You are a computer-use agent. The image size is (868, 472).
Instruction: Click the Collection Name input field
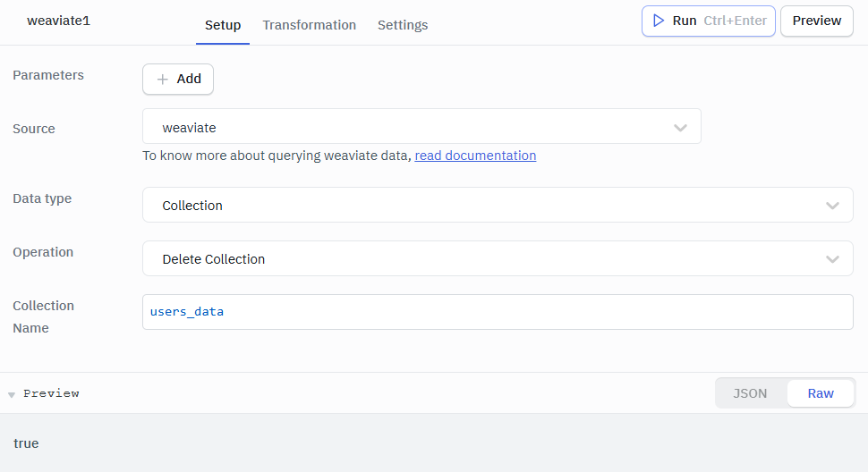(x=498, y=312)
